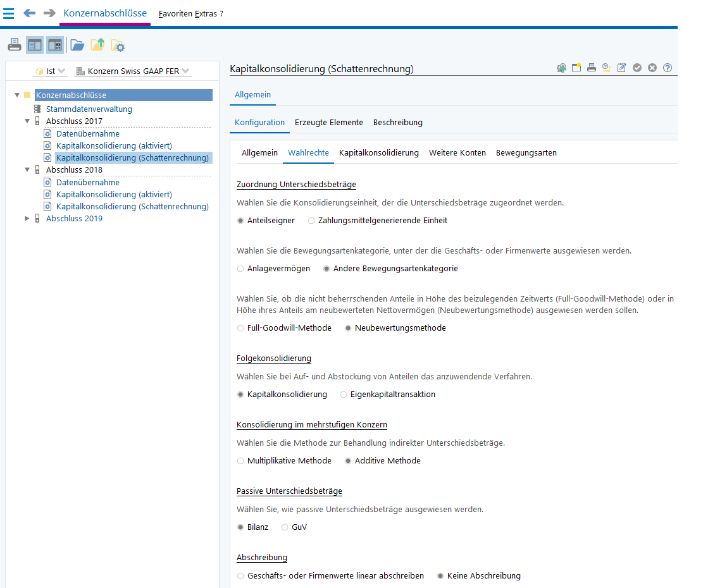Screen dimensions: 715x588
Task: Open the Ist dropdown
Action: [51, 71]
